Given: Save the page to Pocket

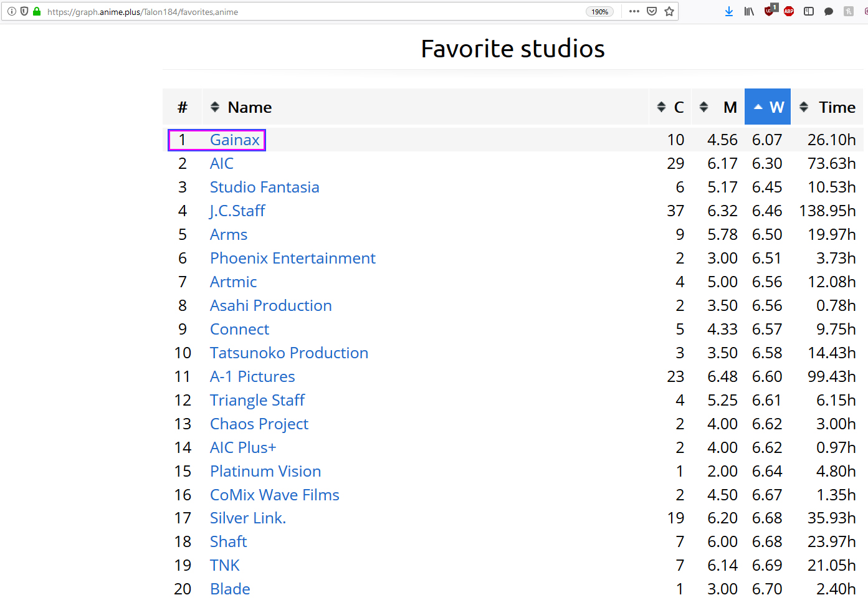Looking at the screenshot, I should pyautogui.click(x=652, y=11).
